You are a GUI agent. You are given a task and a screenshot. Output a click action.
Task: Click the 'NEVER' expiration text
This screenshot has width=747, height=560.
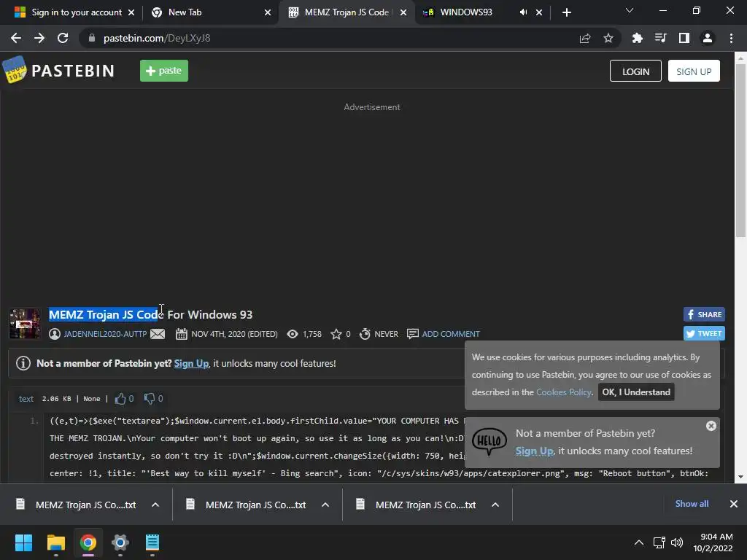[x=386, y=334]
